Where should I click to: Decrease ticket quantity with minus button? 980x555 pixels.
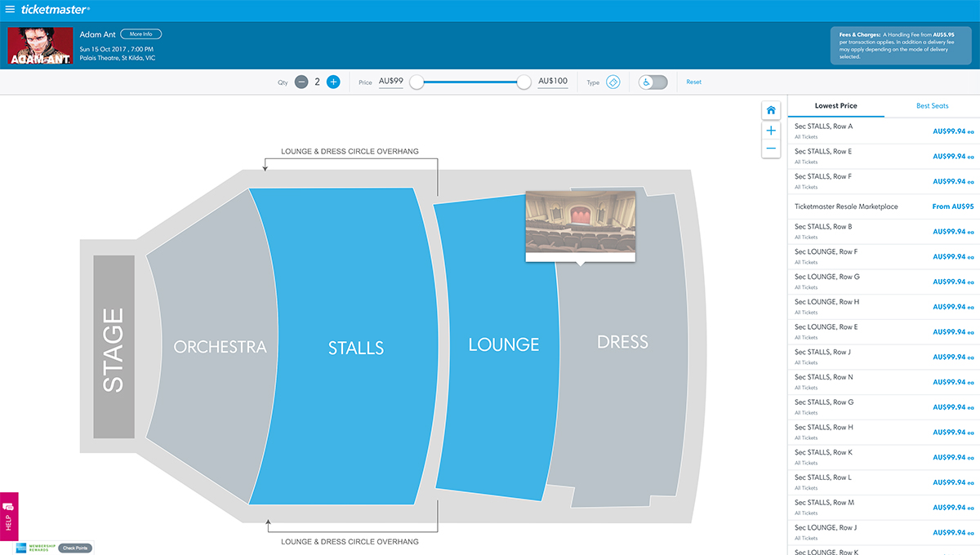pos(301,82)
